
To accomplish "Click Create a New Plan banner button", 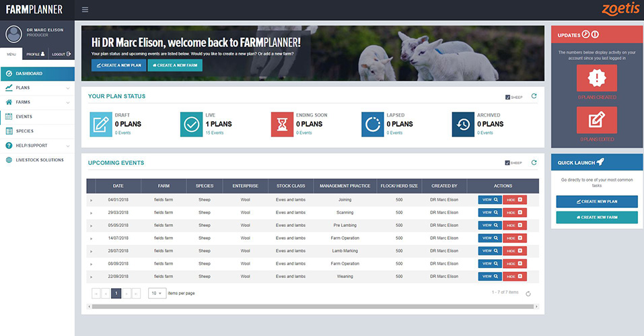I will coord(118,65).
